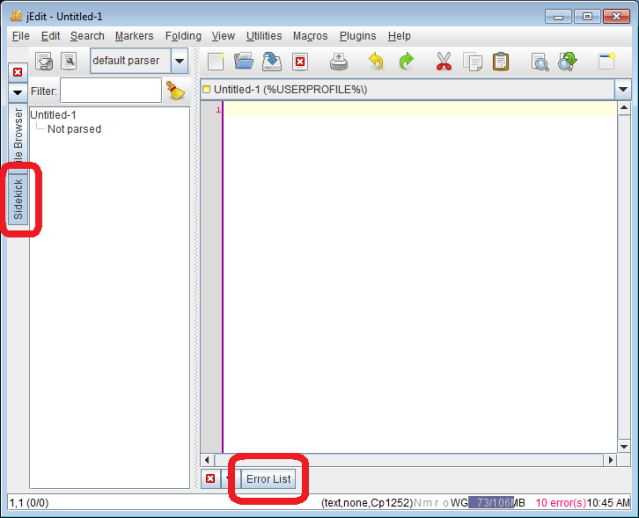The image size is (639, 518).
Task: Open a file with the folder icon
Action: pyautogui.click(x=244, y=62)
